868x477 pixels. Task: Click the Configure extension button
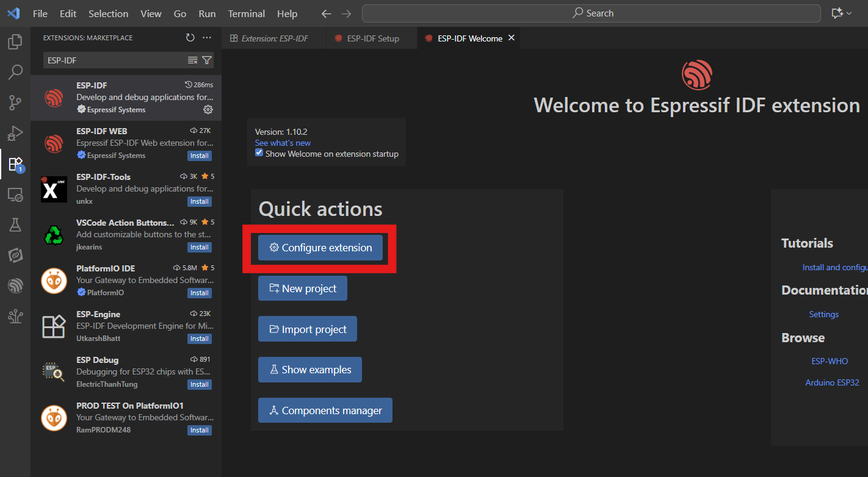click(x=320, y=248)
